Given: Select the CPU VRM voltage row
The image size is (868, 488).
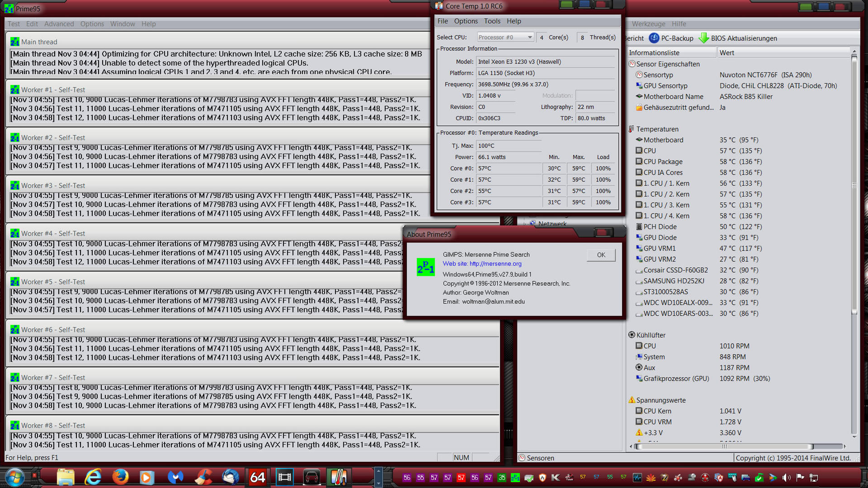Looking at the screenshot, I should coord(688,422).
